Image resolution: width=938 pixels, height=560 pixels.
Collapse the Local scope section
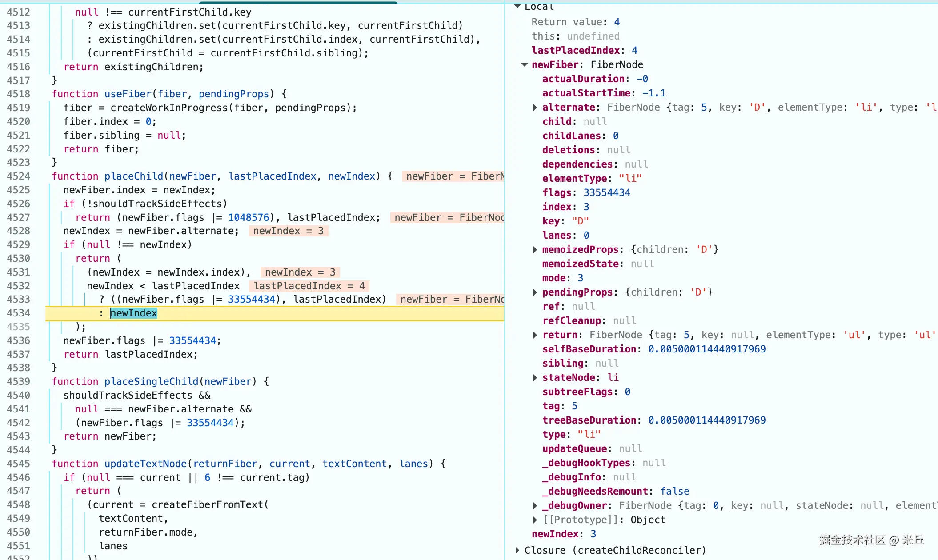tap(517, 6)
